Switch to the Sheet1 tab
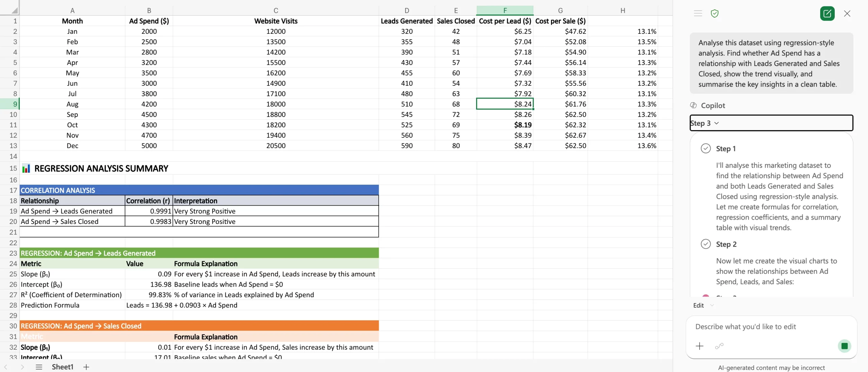 click(62, 367)
